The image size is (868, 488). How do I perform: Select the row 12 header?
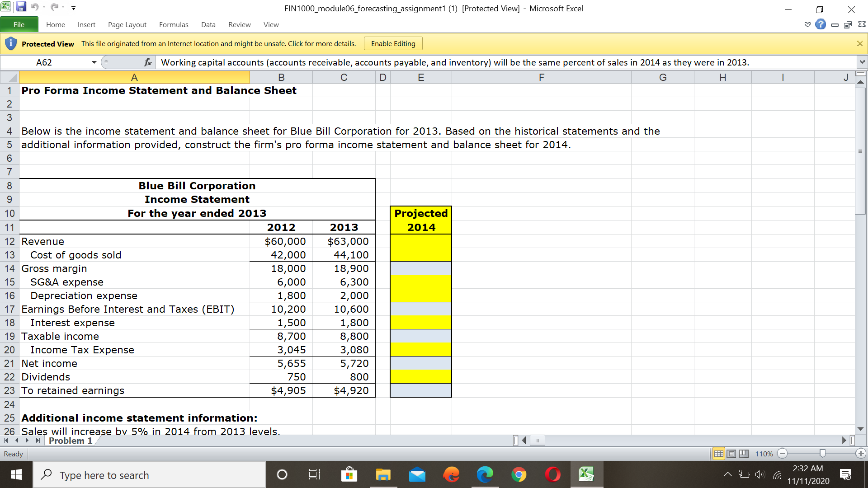tap(9, 241)
